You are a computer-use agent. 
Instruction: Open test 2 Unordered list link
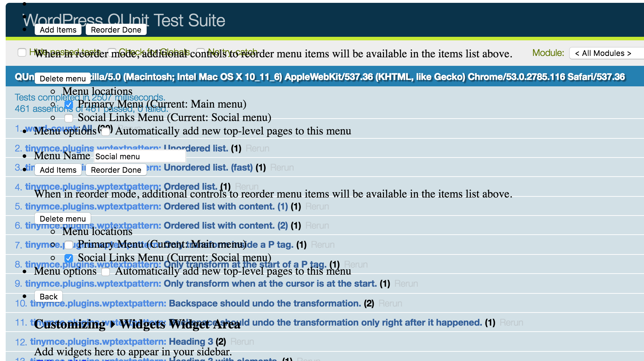[x=126, y=148]
